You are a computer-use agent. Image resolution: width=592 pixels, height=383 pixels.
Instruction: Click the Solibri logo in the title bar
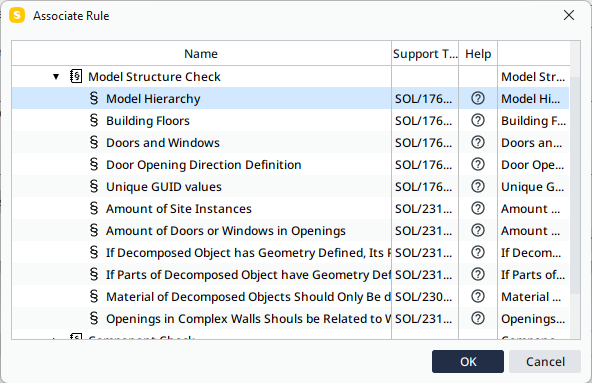[x=17, y=15]
